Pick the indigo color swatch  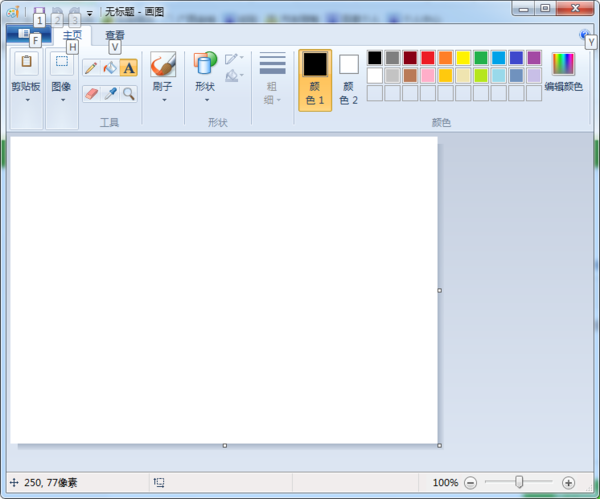point(516,58)
